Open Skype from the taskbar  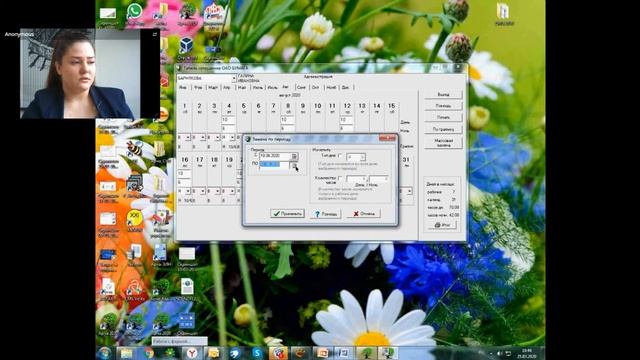tap(257, 353)
